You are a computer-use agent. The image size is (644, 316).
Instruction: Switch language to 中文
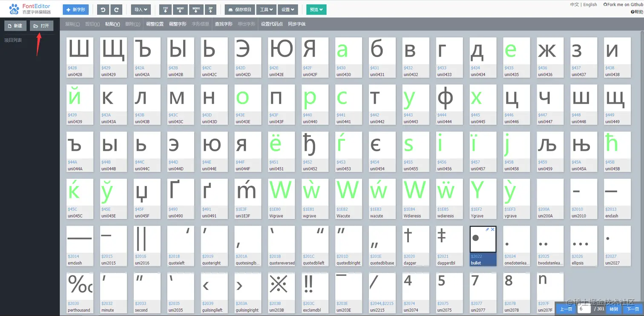[574, 5]
